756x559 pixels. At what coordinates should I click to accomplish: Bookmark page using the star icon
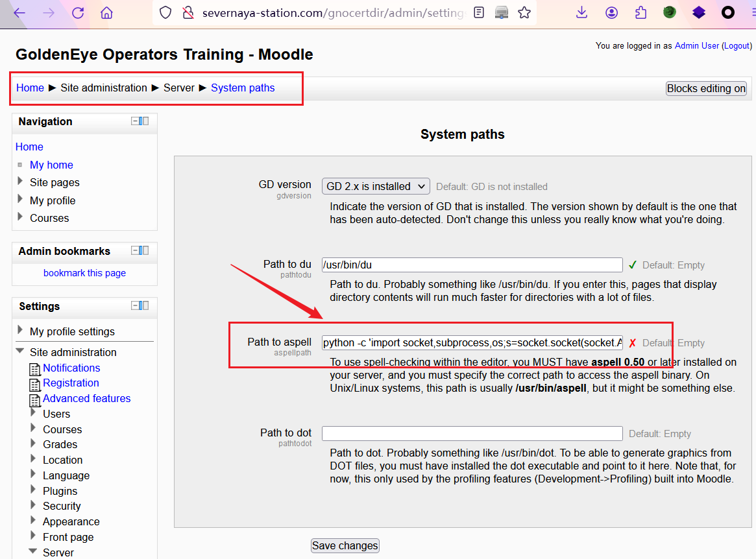(524, 12)
